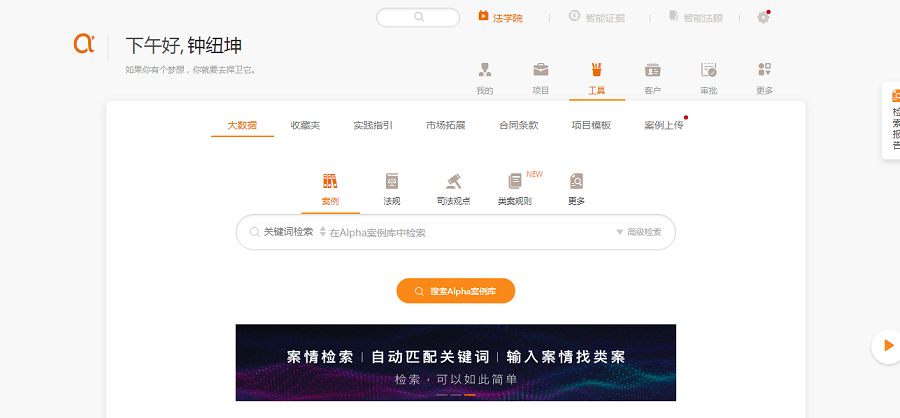This screenshot has width=900, height=418.
Task: Click the Alpha logo icon
Action: (84, 44)
